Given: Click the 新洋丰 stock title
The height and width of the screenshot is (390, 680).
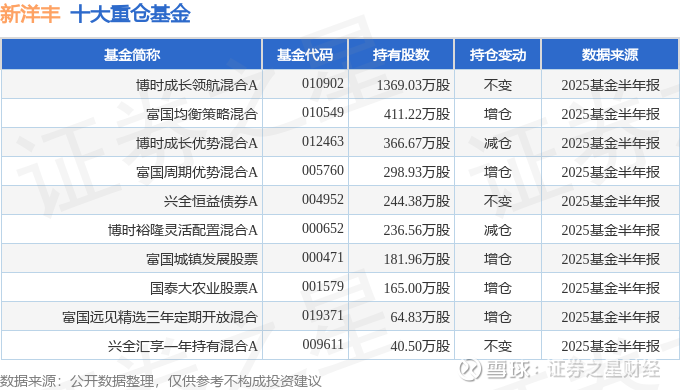Looking at the screenshot, I should point(30,13).
